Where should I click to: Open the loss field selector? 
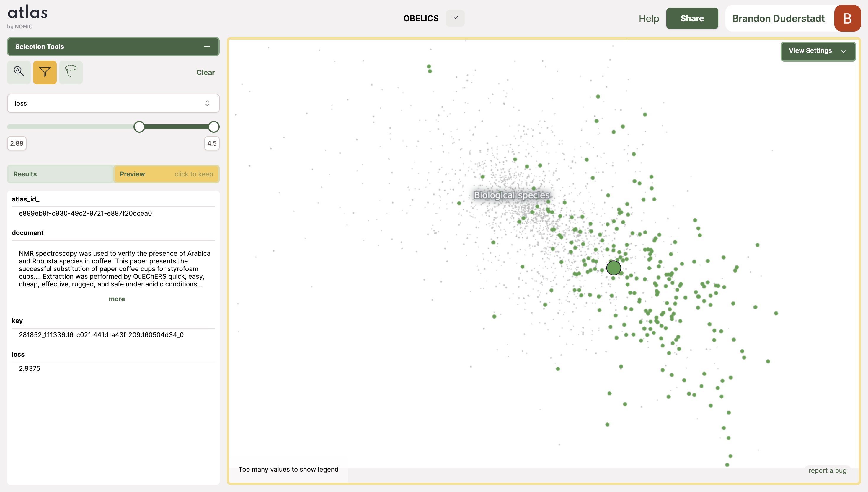[113, 103]
